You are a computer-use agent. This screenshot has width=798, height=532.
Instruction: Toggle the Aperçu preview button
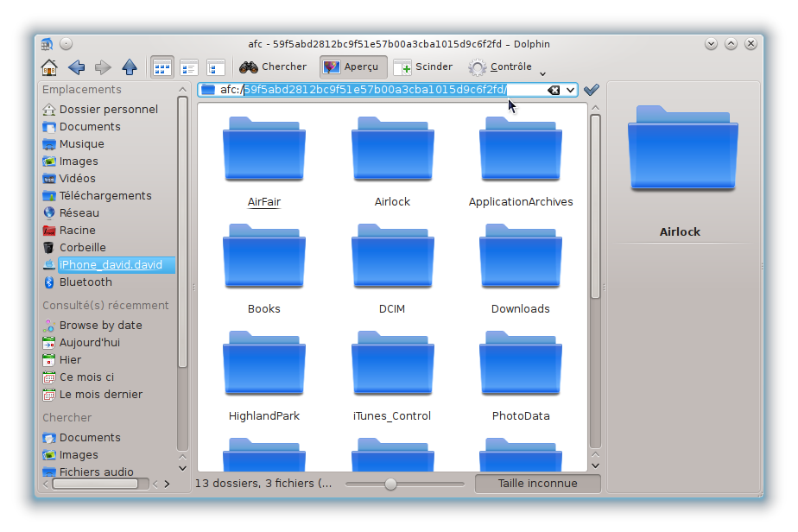click(x=353, y=66)
